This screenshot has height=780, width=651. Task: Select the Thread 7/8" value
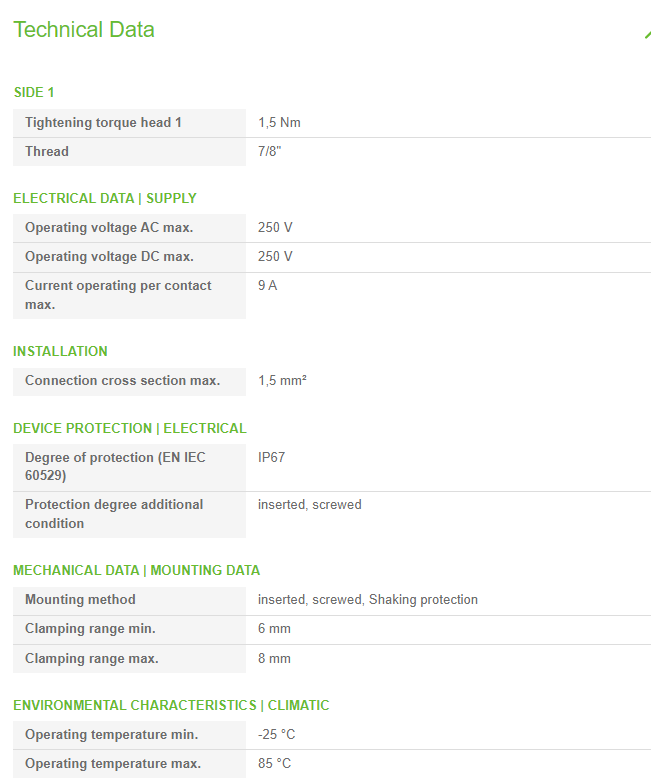(x=270, y=152)
